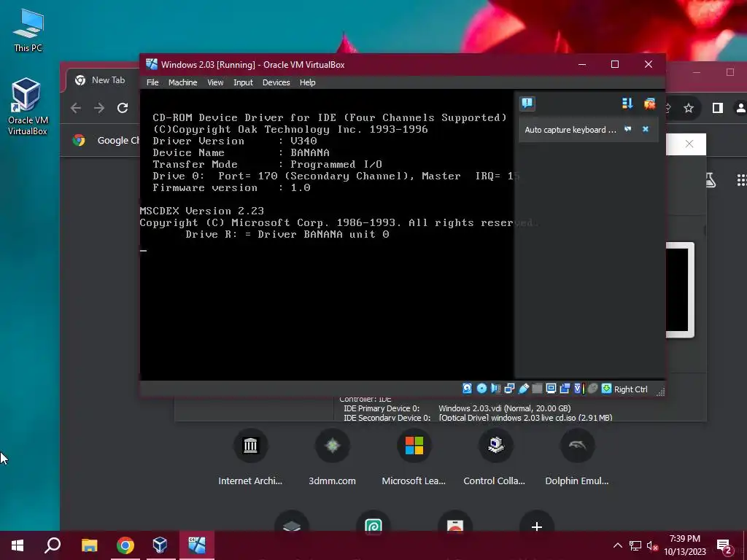Toggle notification sort order icon
This screenshot has width=747, height=560.
[x=627, y=104]
